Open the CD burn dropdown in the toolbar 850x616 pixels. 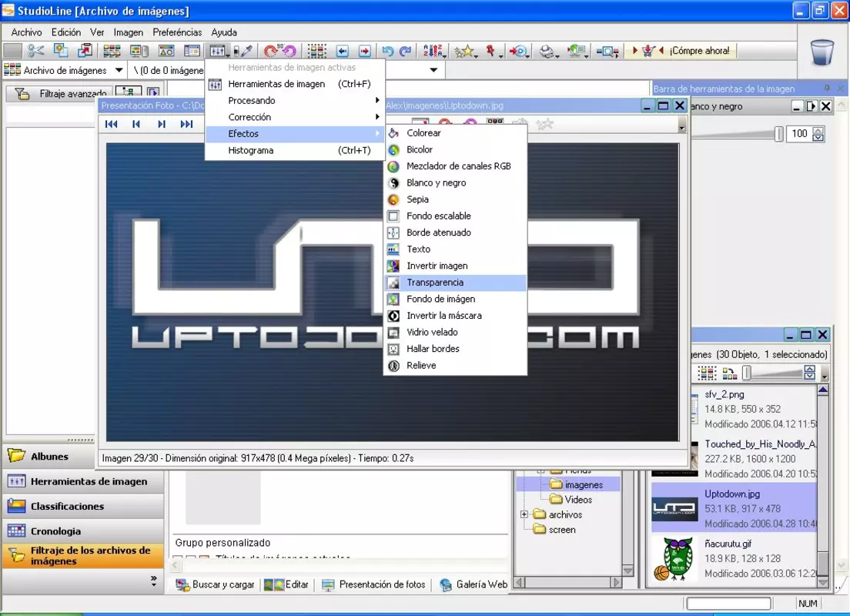click(520, 52)
